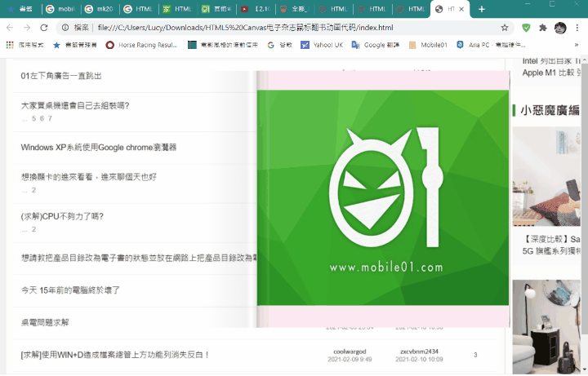This screenshot has width=588, height=376.
Task: Open thread (求解)CPU不夠力了嗎?
Action: click(62, 216)
